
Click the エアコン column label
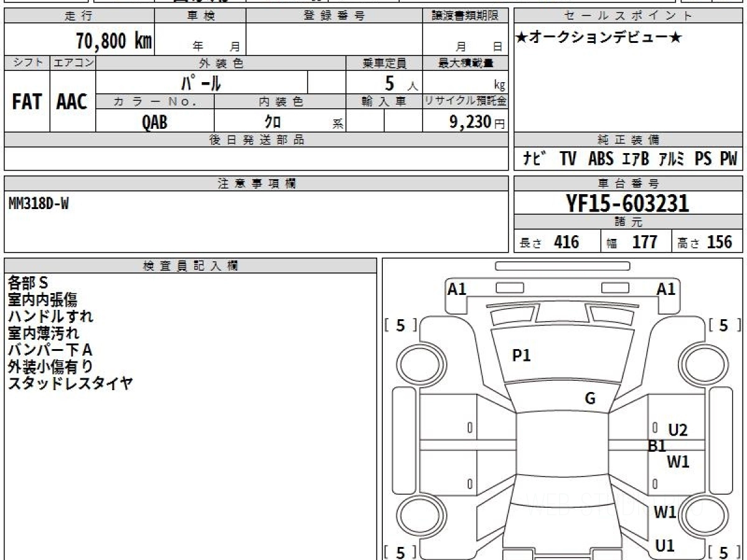coord(73,63)
